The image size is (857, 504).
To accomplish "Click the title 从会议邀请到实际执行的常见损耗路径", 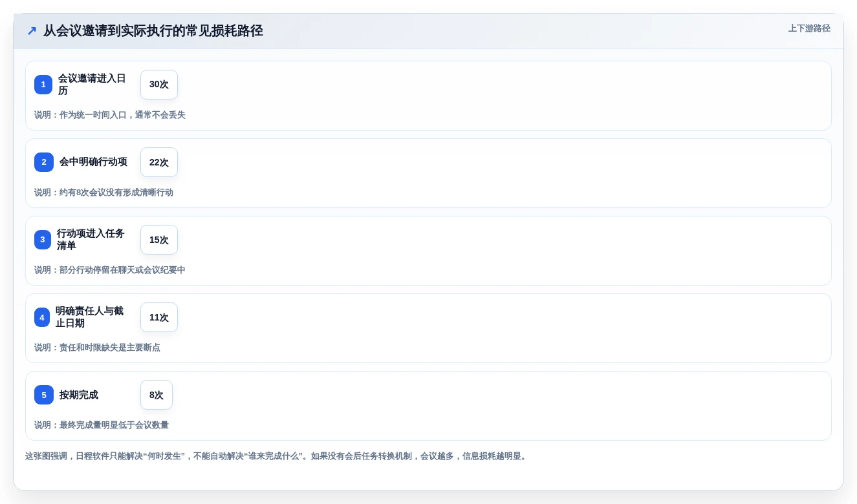I will pyautogui.click(x=153, y=31).
